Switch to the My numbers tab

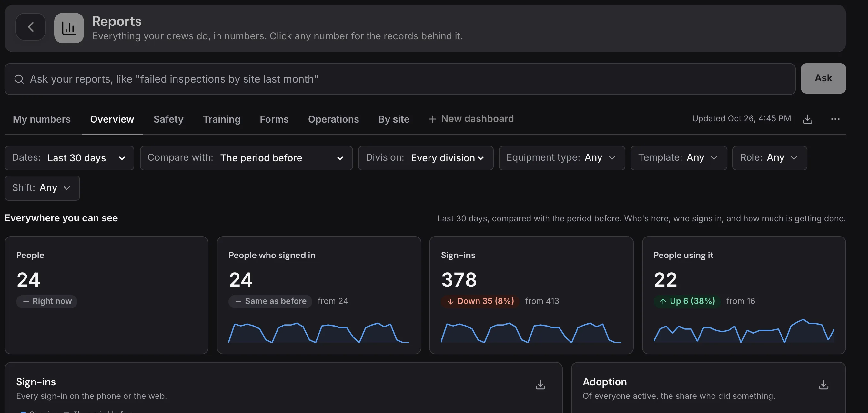[x=42, y=119]
